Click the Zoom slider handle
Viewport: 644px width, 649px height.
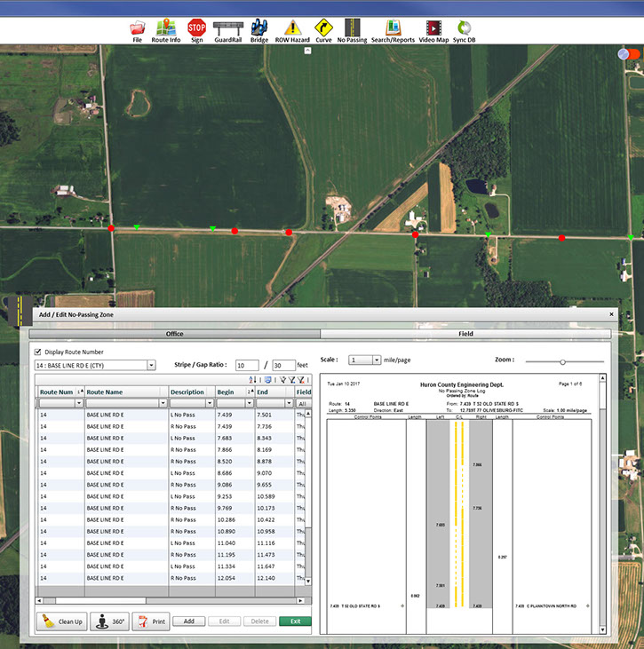(562, 361)
